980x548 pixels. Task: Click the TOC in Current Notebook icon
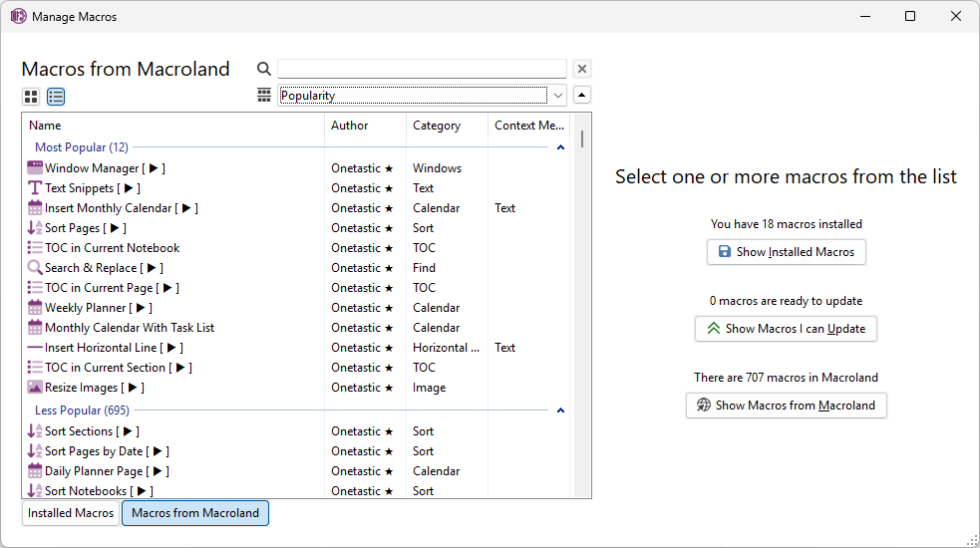click(35, 248)
